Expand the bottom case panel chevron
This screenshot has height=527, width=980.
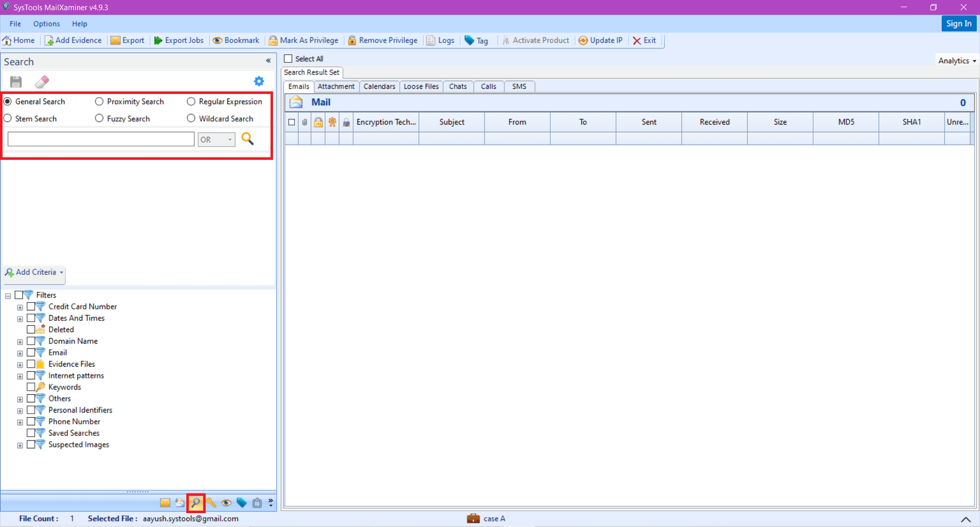tap(966, 519)
